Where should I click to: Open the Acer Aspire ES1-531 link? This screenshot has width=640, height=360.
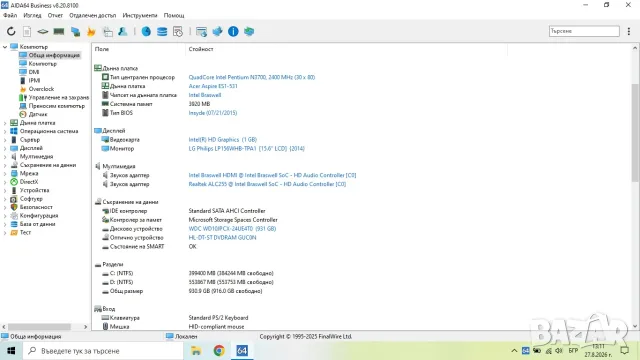point(213,86)
